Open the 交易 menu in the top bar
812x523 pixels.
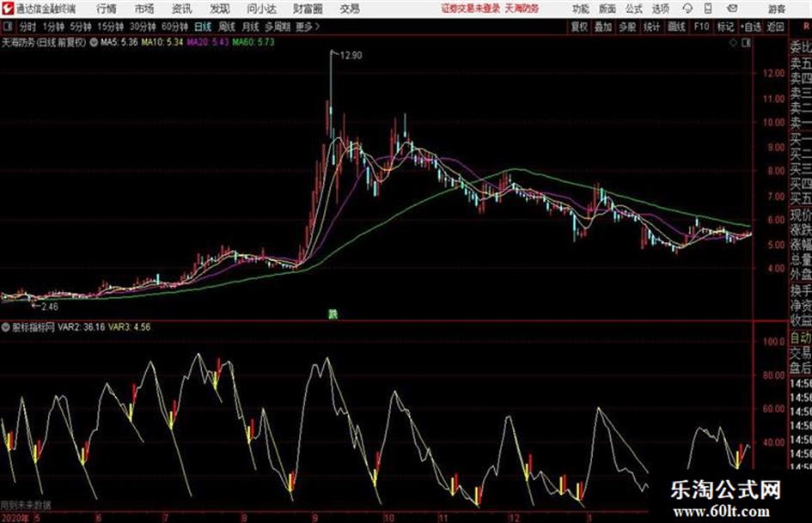pos(350,9)
